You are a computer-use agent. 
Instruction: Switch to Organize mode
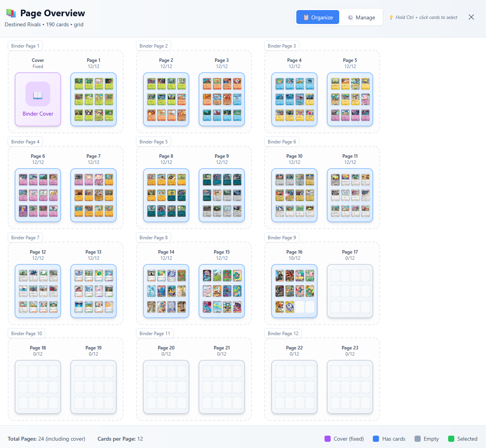[318, 17]
